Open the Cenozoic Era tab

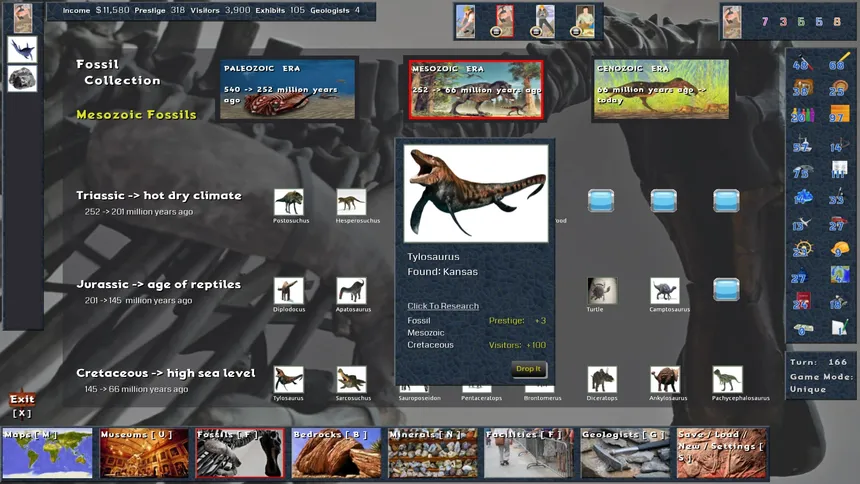tap(661, 89)
